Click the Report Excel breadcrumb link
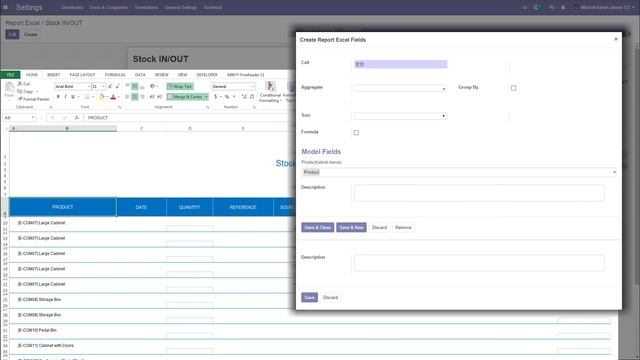 pos(23,23)
